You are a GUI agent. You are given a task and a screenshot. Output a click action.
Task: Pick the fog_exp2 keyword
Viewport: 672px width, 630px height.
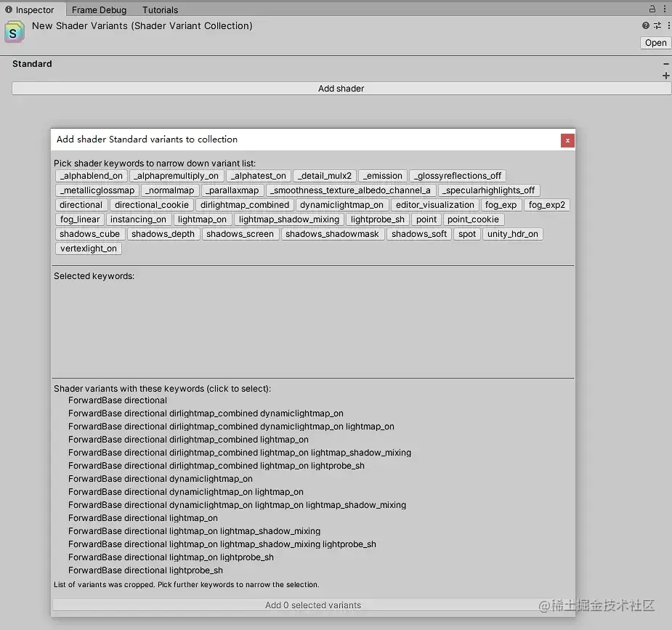point(547,205)
